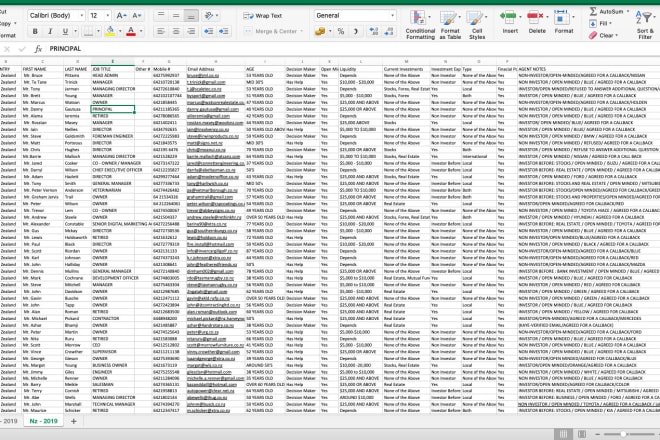Open the underline style dropdown arrow
The width and height of the screenshot is (660, 440).
tap(76, 31)
